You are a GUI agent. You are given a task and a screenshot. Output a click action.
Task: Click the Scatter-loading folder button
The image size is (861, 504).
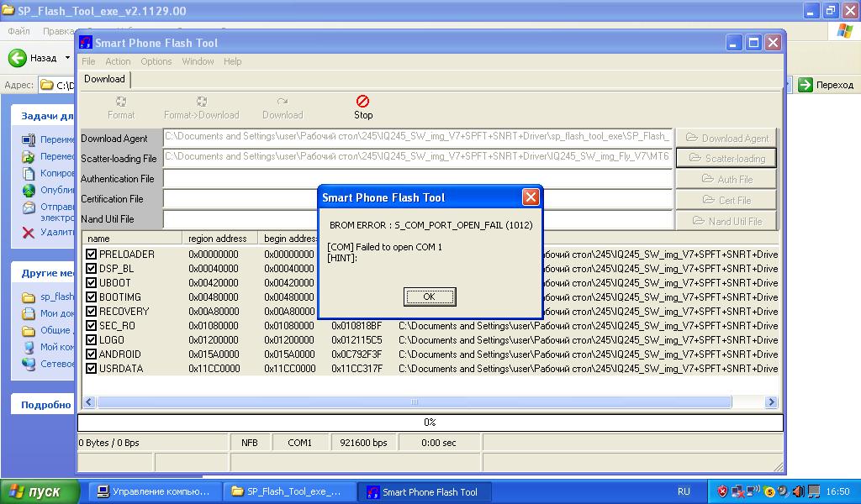[726, 158]
